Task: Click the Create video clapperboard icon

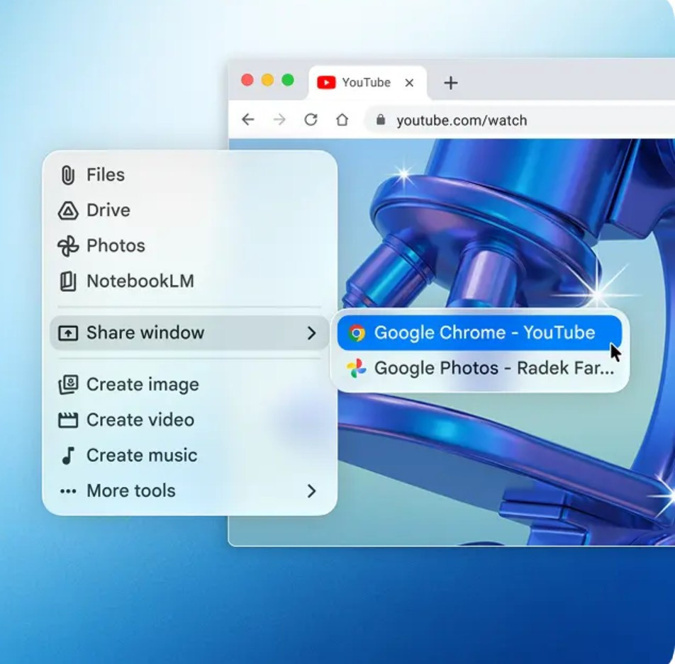Action: [68, 420]
